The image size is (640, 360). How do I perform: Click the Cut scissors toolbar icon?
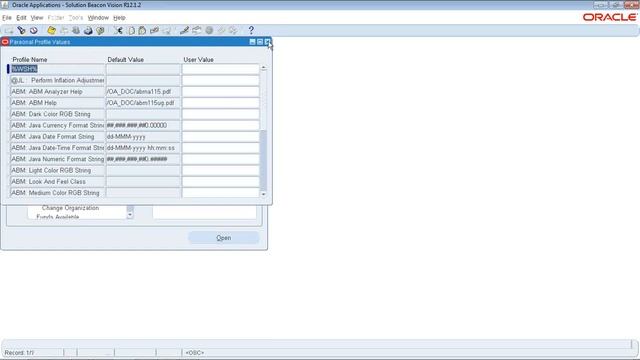coord(118,31)
